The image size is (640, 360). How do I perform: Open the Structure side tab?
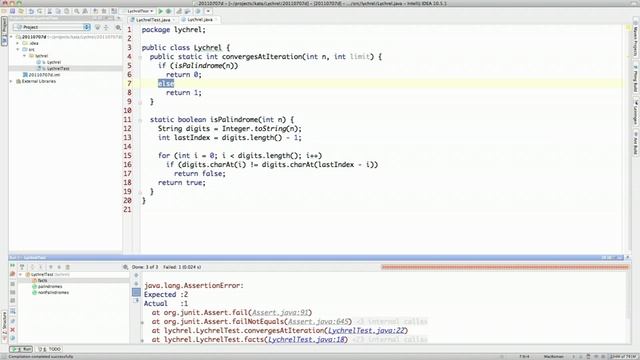tap(4, 327)
